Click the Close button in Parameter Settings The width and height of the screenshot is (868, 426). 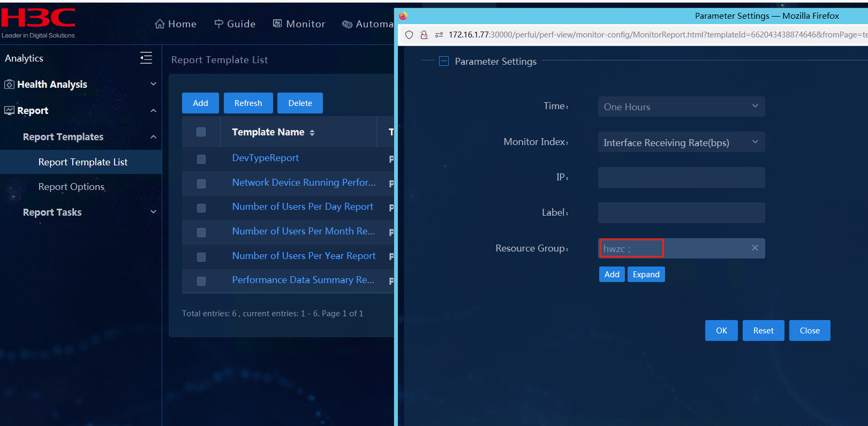pyautogui.click(x=810, y=330)
